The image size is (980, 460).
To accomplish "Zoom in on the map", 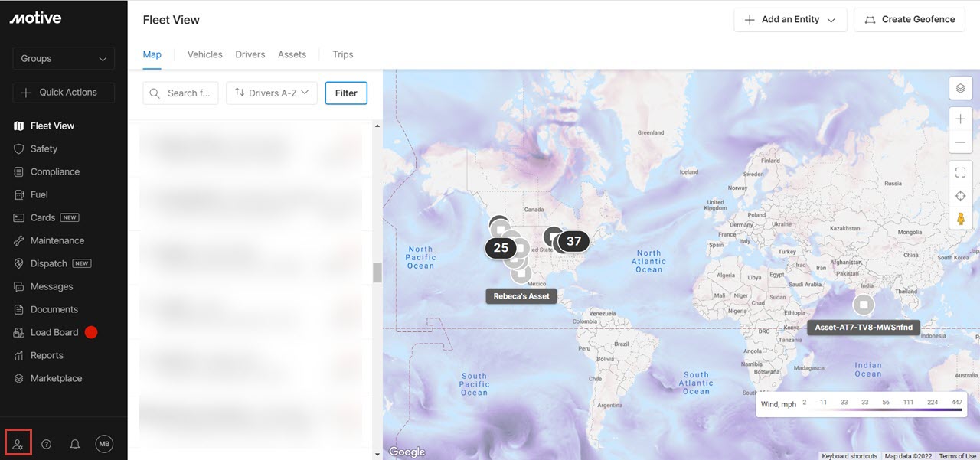I will [x=961, y=119].
